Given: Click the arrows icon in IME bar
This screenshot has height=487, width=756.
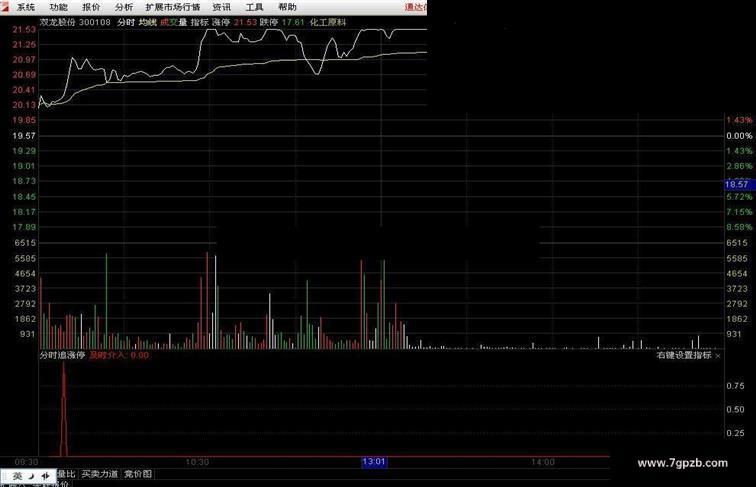Looking at the screenshot, I should [45, 476].
